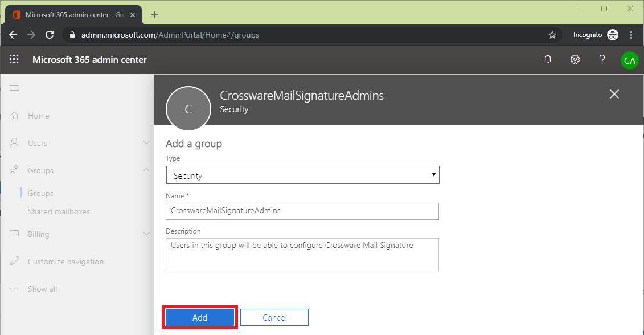Screen dimensions: 644x335
Task: Open Shared mailboxes in the navigation
Action: point(59,211)
